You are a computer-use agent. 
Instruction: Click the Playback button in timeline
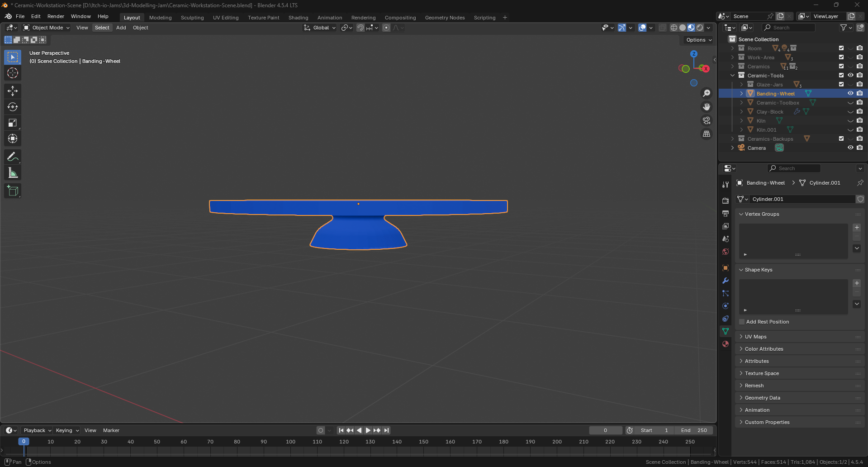coord(37,430)
